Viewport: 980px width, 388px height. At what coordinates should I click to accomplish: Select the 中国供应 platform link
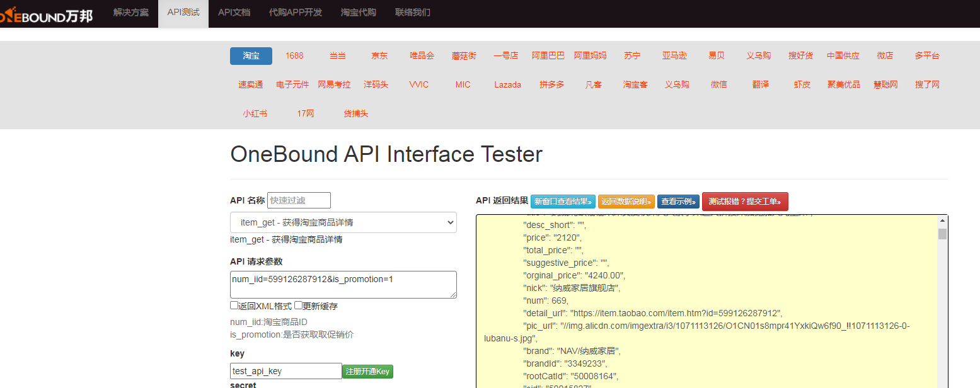843,55
